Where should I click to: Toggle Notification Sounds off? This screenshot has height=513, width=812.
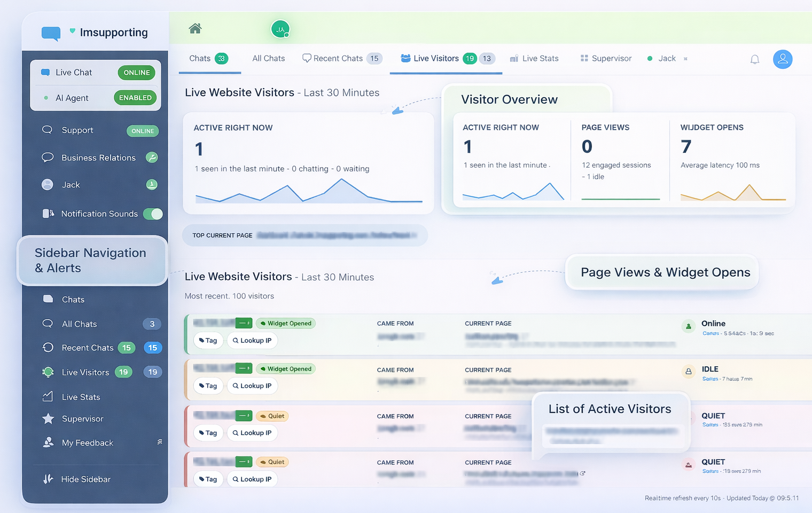153,214
